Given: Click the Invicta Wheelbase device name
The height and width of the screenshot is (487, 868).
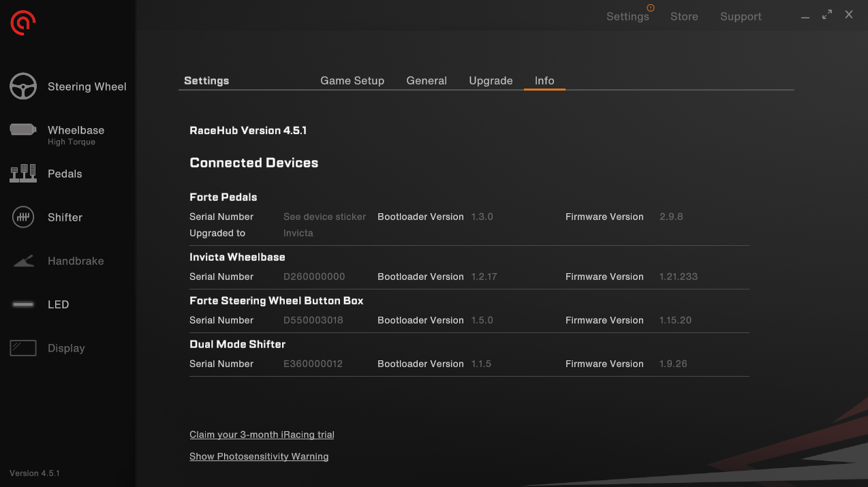Looking at the screenshot, I should pos(237,257).
